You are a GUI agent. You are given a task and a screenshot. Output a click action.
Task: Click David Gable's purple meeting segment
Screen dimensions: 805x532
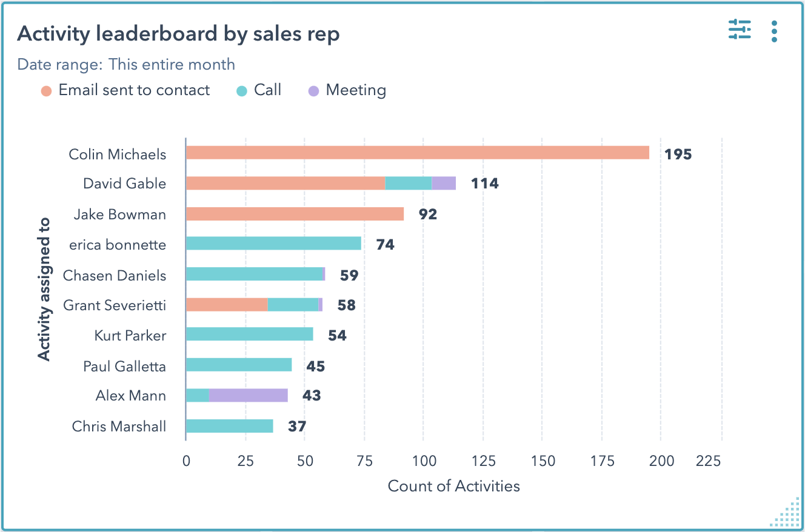[444, 183]
